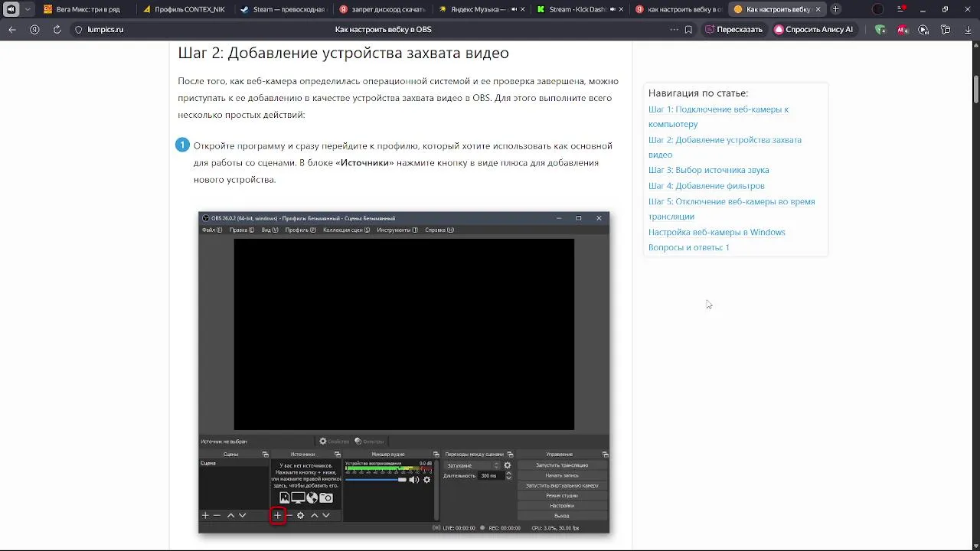Switch to the как настроить вебку в search tab
980x551 pixels.
tap(678, 9)
